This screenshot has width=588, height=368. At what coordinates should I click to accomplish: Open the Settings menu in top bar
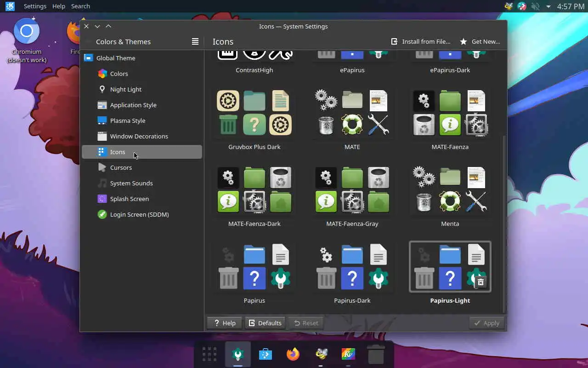click(35, 6)
